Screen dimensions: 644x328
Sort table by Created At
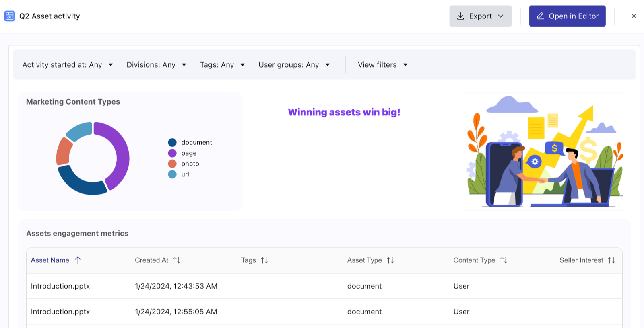click(x=158, y=260)
